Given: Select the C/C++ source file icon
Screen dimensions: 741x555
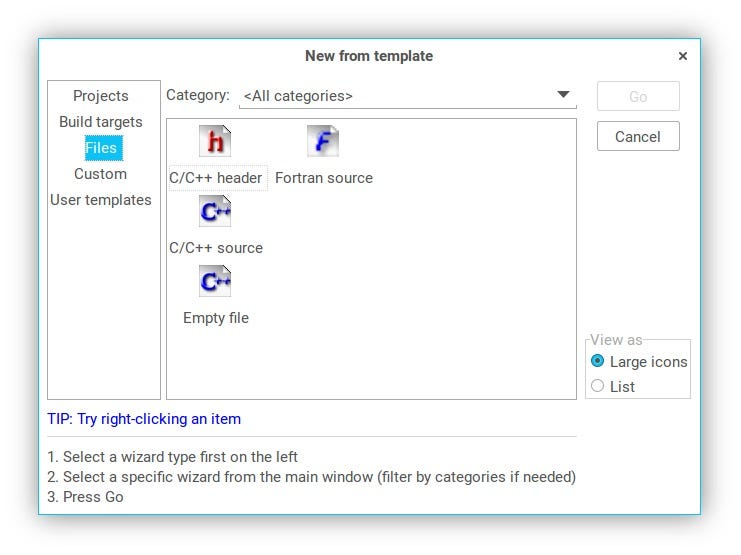Looking at the screenshot, I should tap(215, 211).
